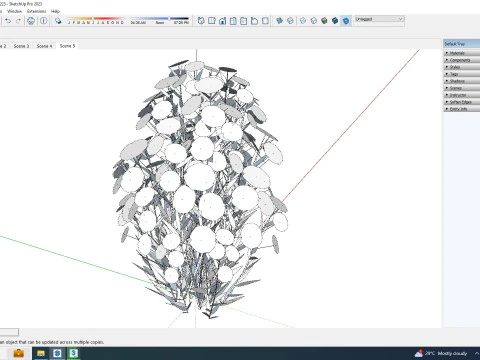
Task: Open File Explorer from the taskbar
Action: coord(41,353)
